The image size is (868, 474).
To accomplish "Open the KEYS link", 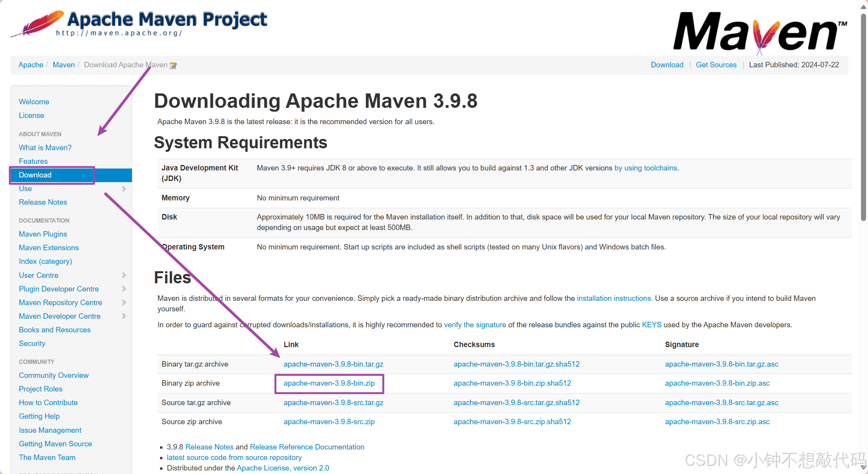I will [x=651, y=325].
